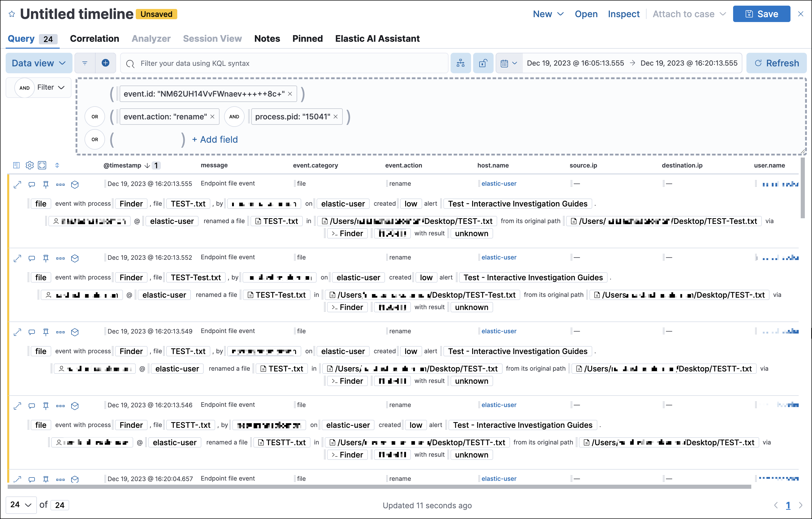Click the + Add field link
The image size is (812, 519).
(x=215, y=140)
